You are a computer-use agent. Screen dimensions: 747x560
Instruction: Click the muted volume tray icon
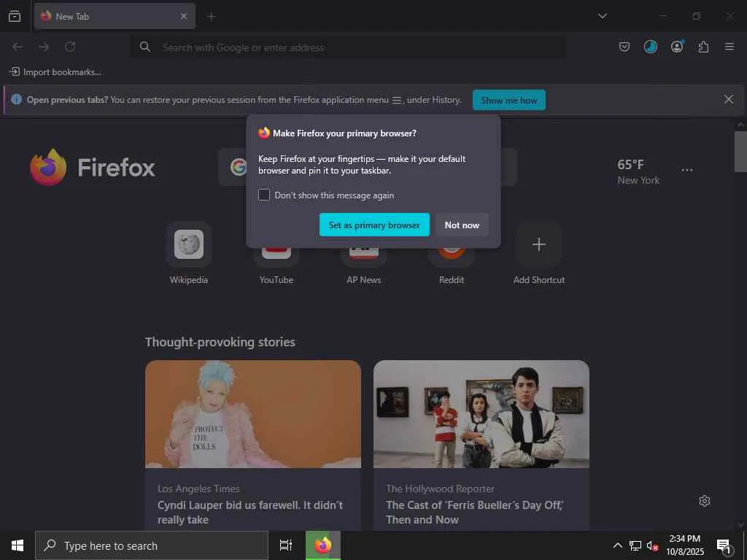point(652,545)
